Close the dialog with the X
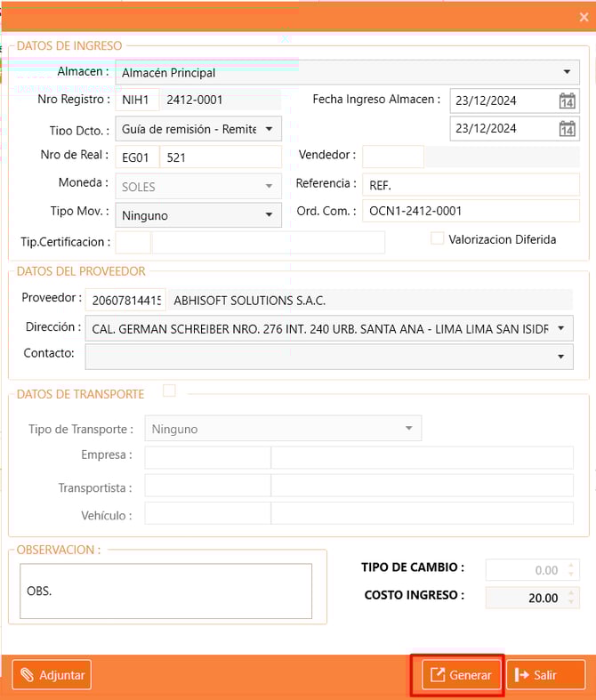The image size is (596, 700). click(584, 17)
